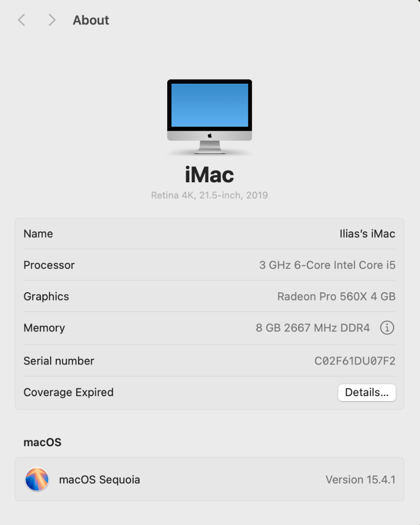Click the Radeon Pro 560X graphics value
Screen dimensions: 420x525
(336, 297)
